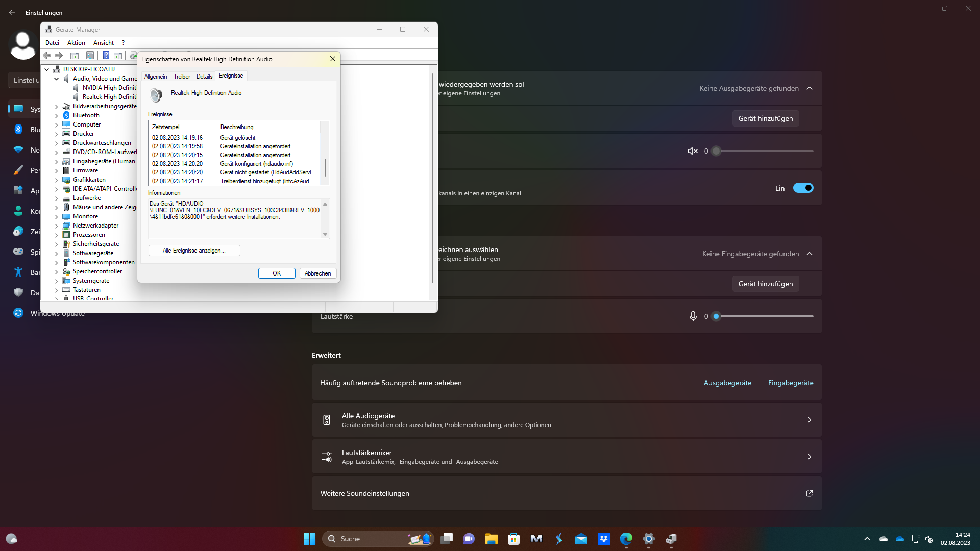
Task: Click the blue Help icon in the Geräte-Manager toolbar
Action: click(106, 55)
